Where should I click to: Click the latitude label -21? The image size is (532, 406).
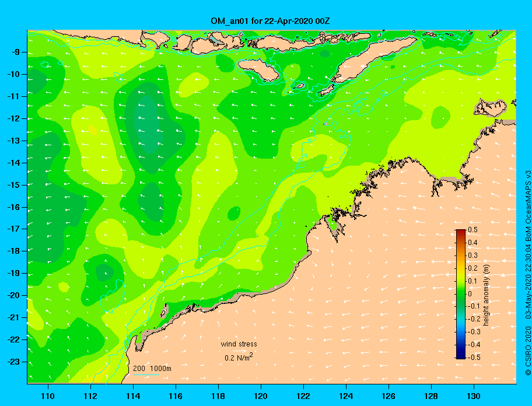coord(13,317)
